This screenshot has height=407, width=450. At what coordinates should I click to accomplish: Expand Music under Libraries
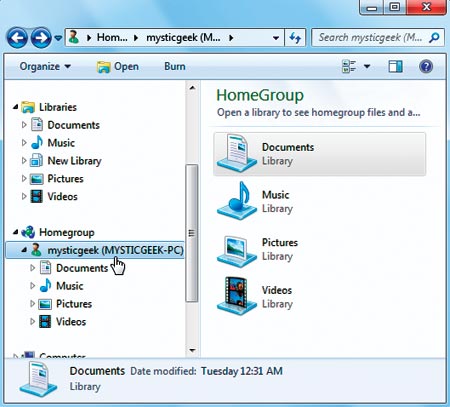pos(24,143)
